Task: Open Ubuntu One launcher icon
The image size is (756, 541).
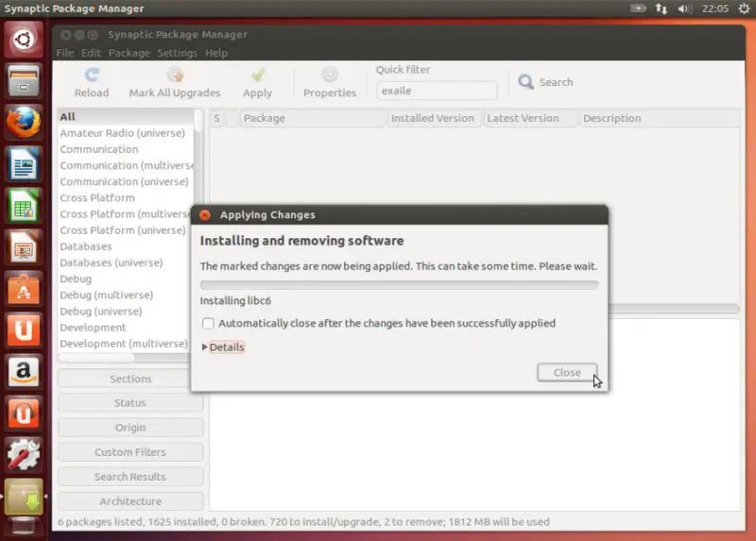Action: [23, 330]
